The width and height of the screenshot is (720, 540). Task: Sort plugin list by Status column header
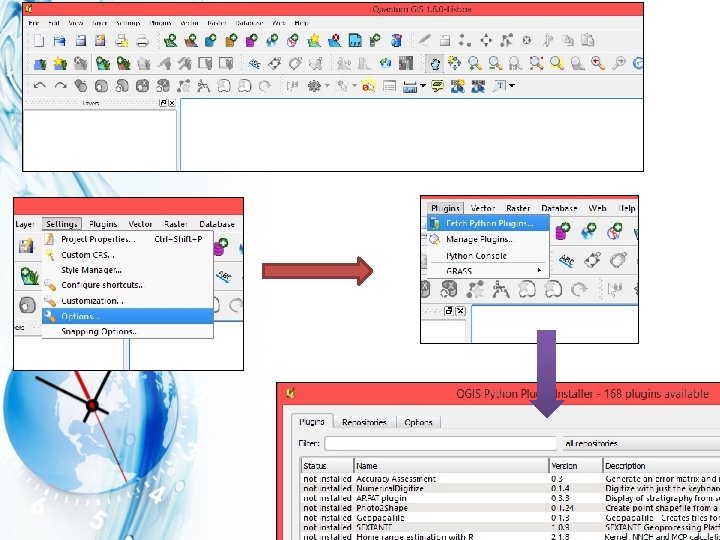327,466
